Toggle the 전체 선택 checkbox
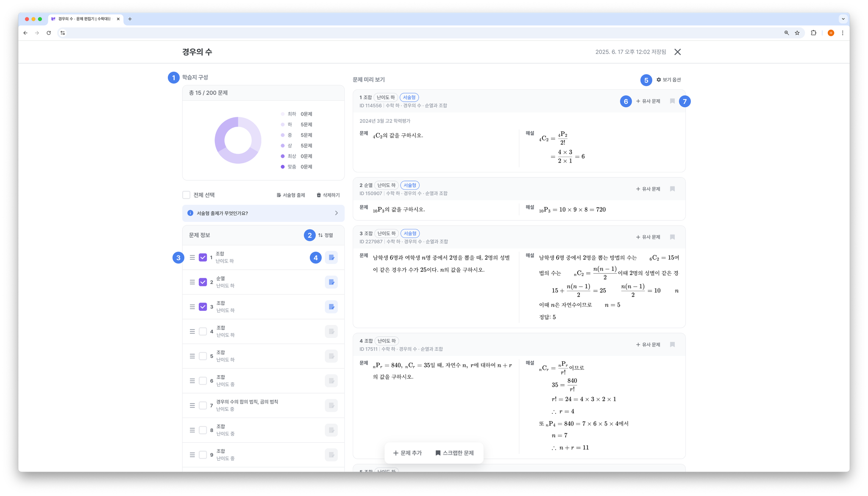The width and height of the screenshot is (868, 496). click(186, 195)
